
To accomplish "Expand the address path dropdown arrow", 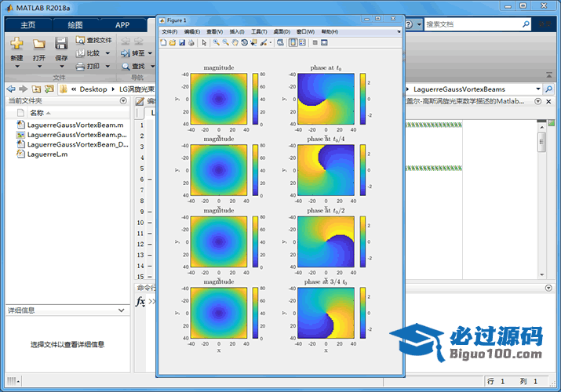I will click(x=537, y=89).
